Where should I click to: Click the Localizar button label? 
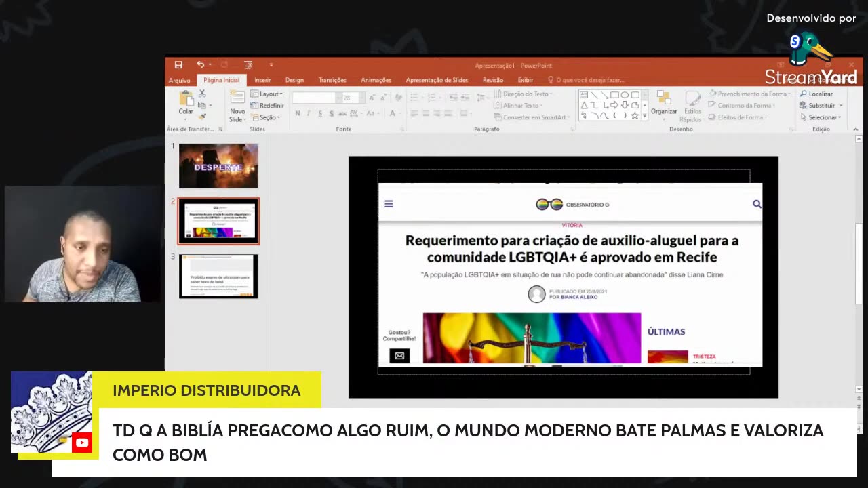pyautogui.click(x=821, y=94)
